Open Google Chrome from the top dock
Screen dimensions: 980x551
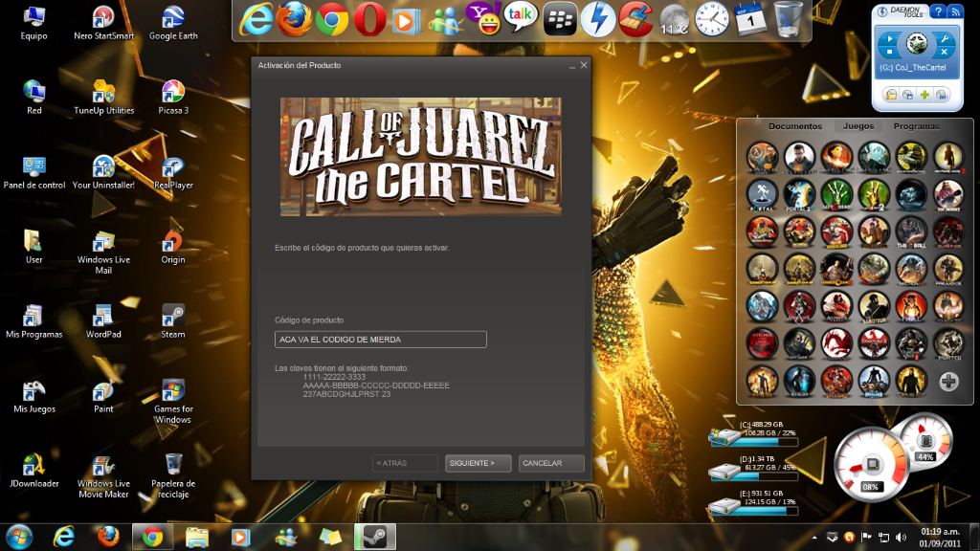point(332,21)
